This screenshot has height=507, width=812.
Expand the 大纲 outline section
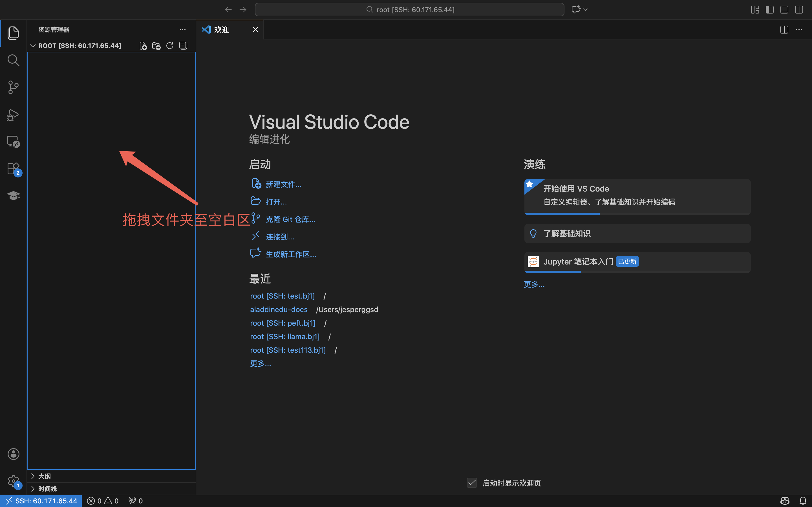[44, 476]
